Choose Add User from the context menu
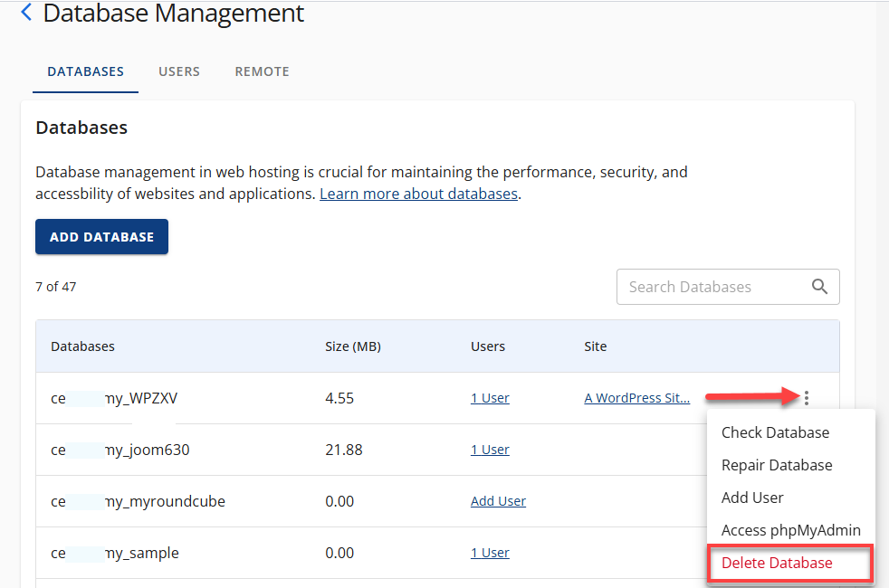 pos(752,497)
